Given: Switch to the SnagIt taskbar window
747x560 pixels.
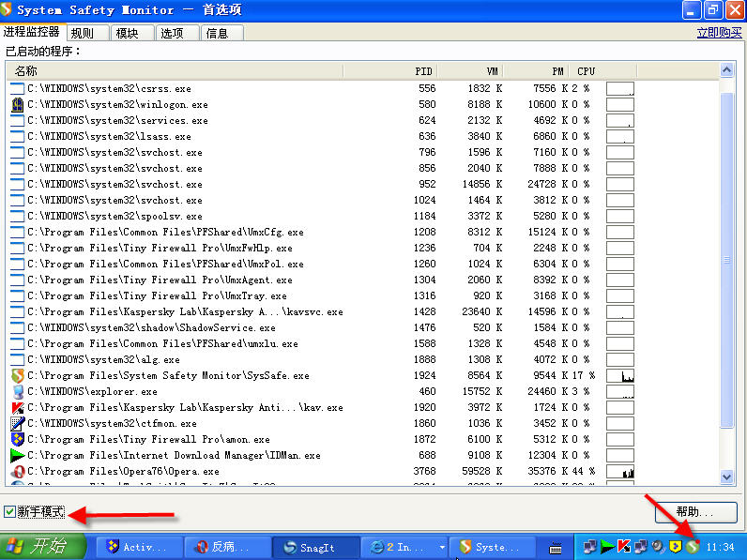Looking at the screenshot, I should 315,547.
